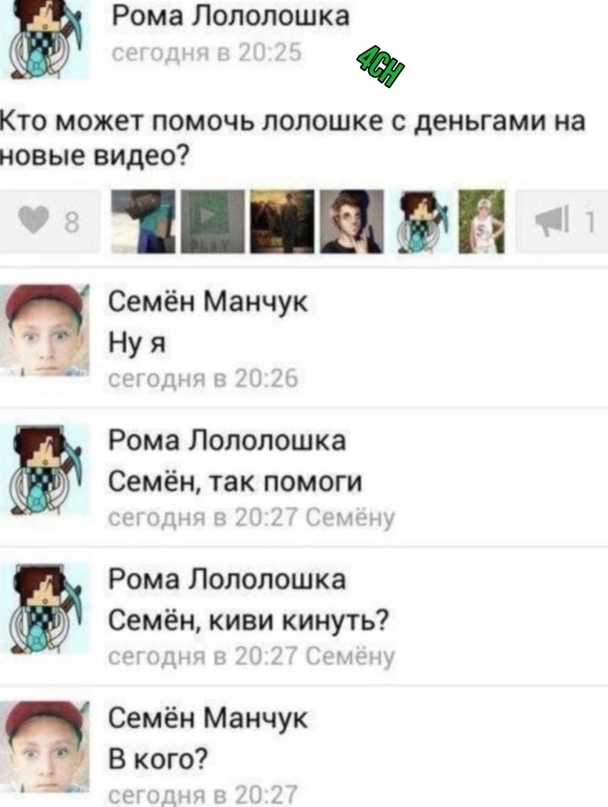Click Семён Манчук name above 'Ну я'
The image size is (608, 807).
point(207,302)
